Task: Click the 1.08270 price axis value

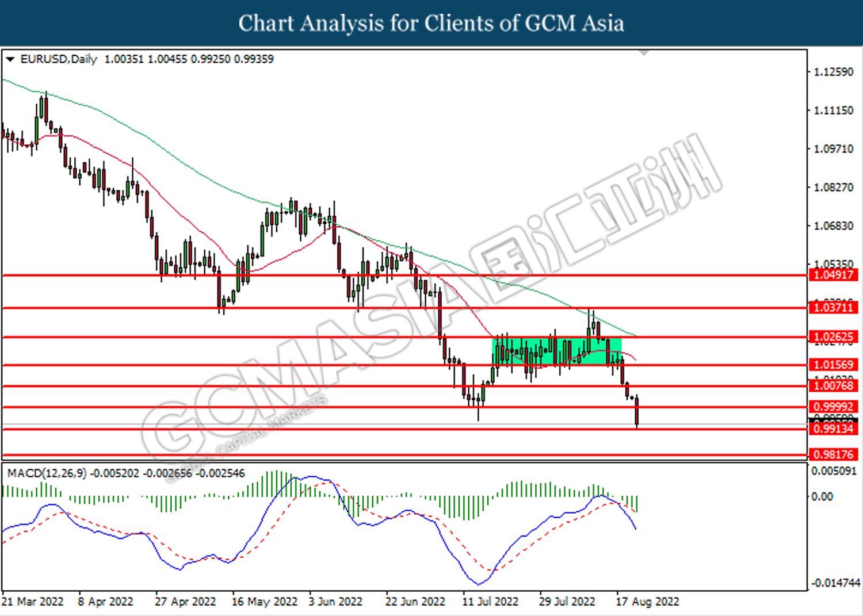Action: [x=834, y=188]
